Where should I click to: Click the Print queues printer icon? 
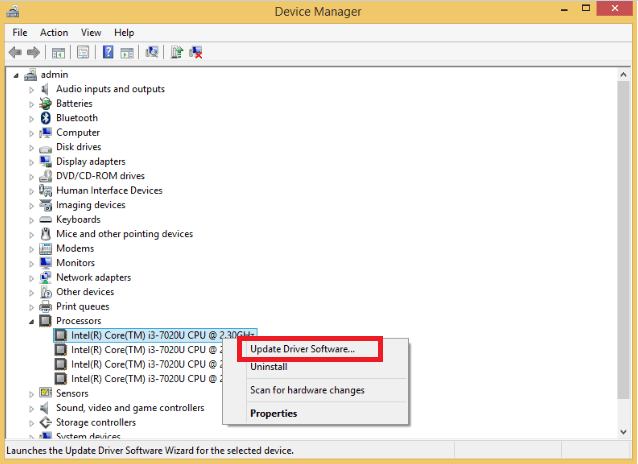pyautogui.click(x=46, y=306)
